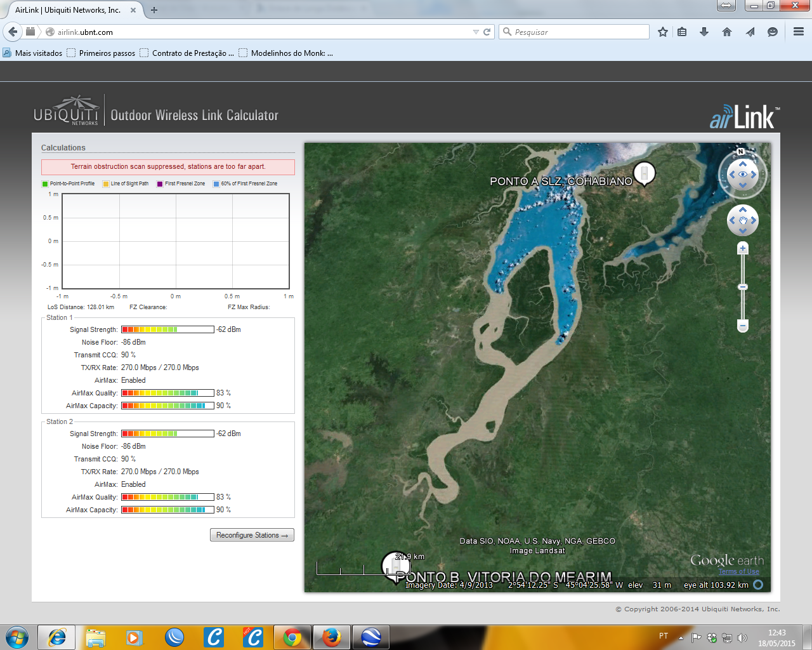Zoom in on map with plus button
This screenshot has height=650, width=812.
tap(743, 248)
